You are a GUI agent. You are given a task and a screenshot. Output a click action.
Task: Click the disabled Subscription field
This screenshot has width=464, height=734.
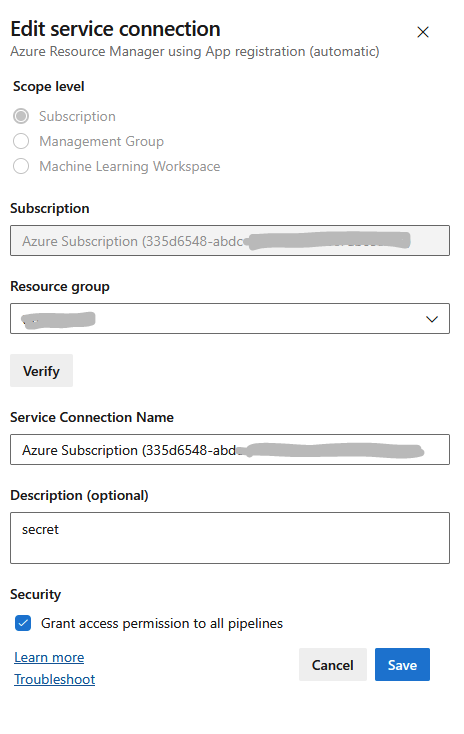pyautogui.click(x=230, y=241)
